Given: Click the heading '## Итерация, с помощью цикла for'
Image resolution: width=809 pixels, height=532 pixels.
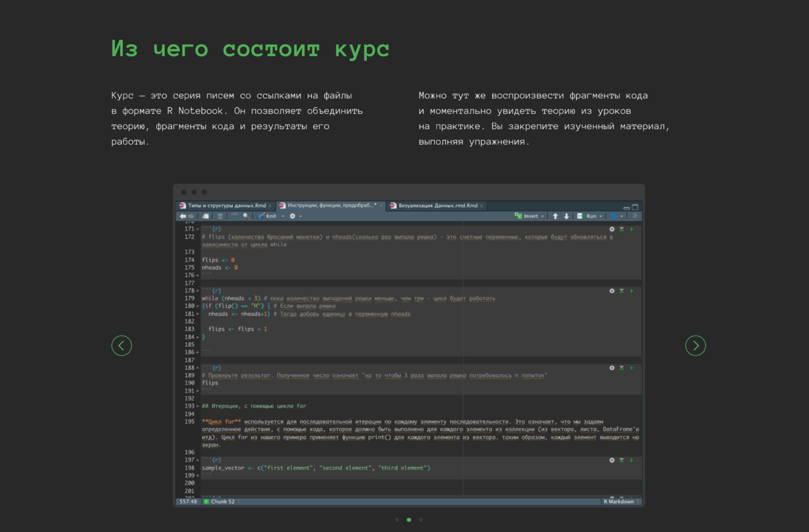Looking at the screenshot, I should pyautogui.click(x=254, y=406).
